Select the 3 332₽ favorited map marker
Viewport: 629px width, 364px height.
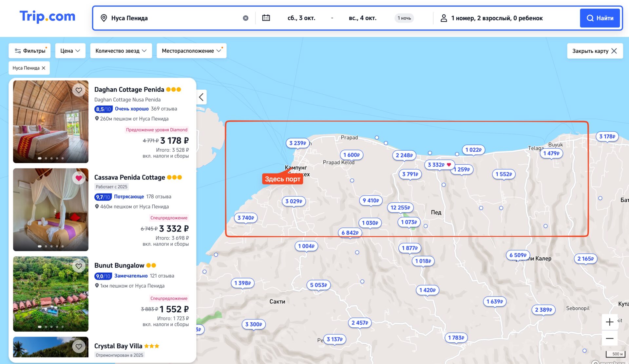point(439,165)
